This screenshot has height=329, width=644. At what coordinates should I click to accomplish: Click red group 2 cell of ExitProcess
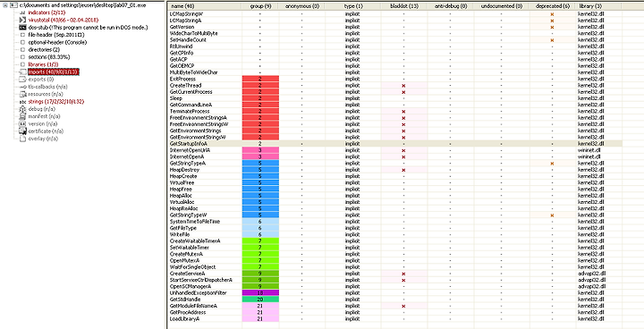point(260,79)
